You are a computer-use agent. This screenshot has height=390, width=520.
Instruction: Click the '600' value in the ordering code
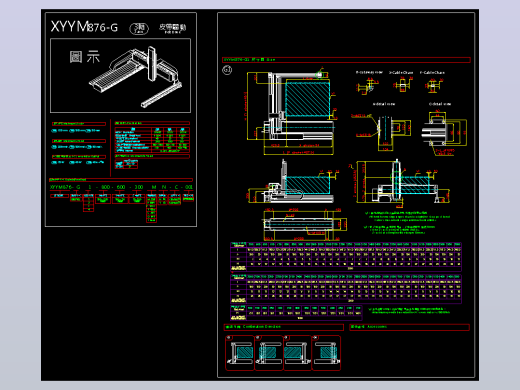click(121, 187)
